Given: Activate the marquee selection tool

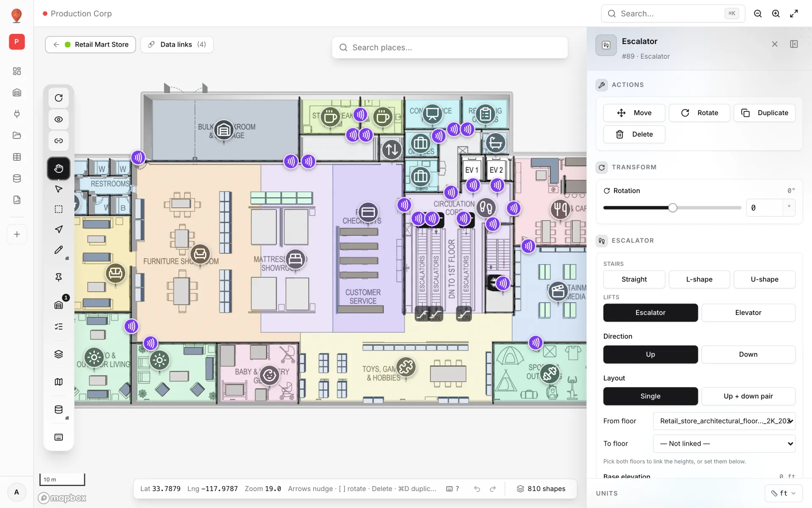Looking at the screenshot, I should pyautogui.click(x=59, y=209).
